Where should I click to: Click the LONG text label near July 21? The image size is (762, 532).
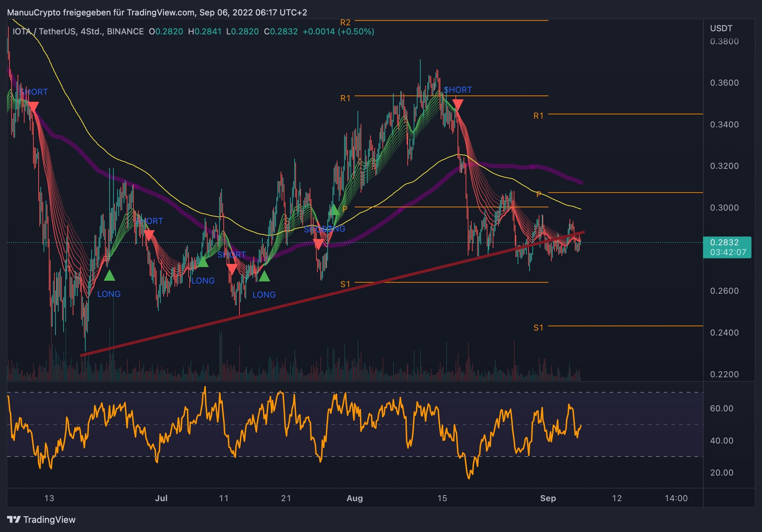(264, 295)
